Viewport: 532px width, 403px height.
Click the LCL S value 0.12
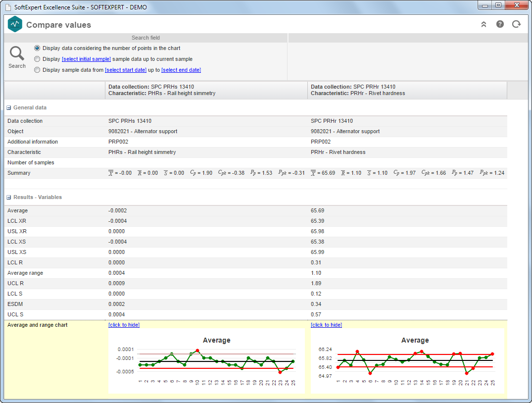(316, 294)
